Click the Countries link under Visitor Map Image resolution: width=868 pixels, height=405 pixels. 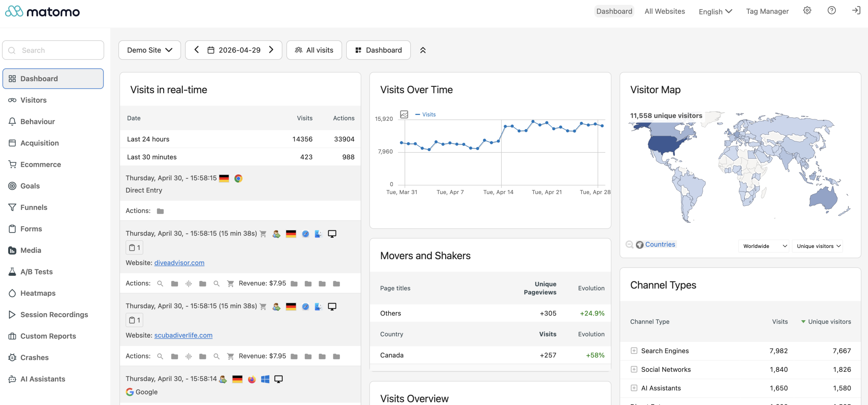[660, 245]
